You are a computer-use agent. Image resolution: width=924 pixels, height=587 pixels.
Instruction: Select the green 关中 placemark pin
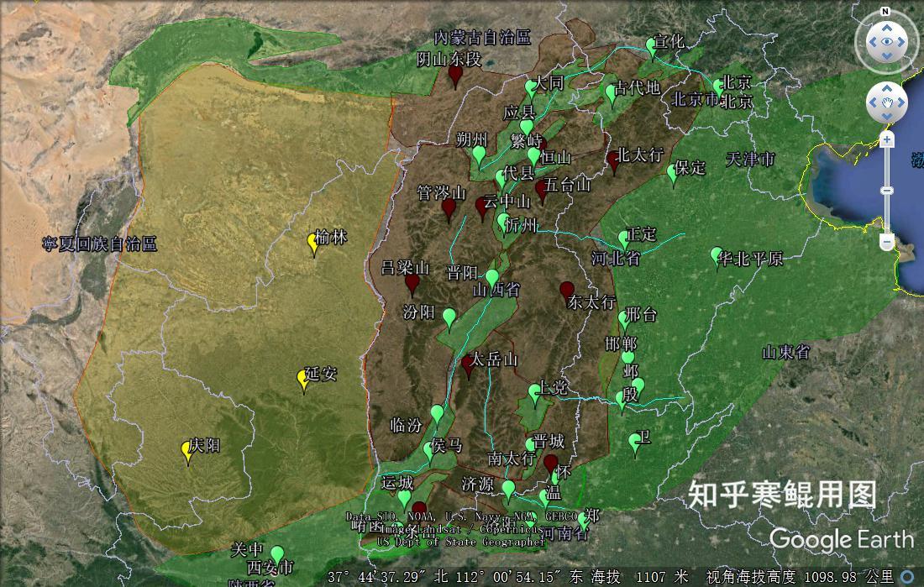coord(276,554)
